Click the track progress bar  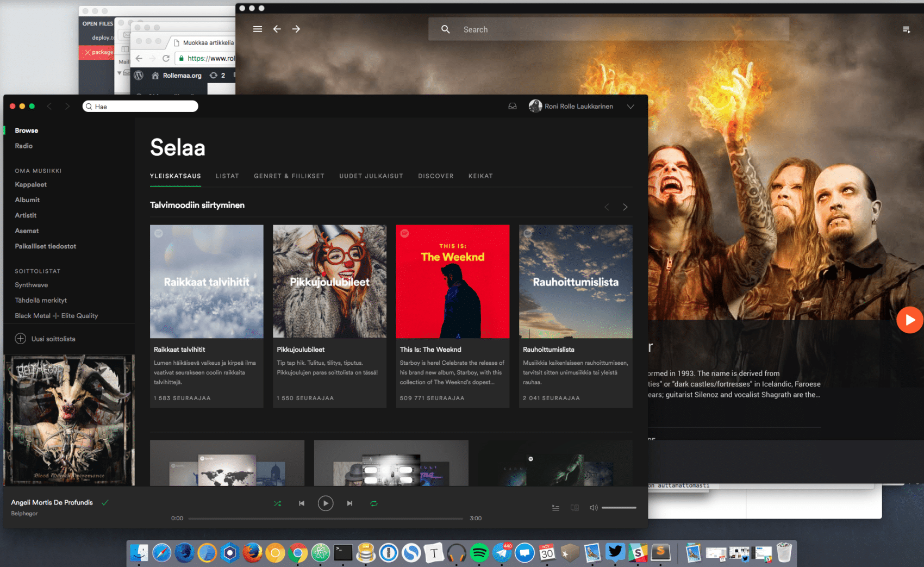pyautogui.click(x=326, y=519)
